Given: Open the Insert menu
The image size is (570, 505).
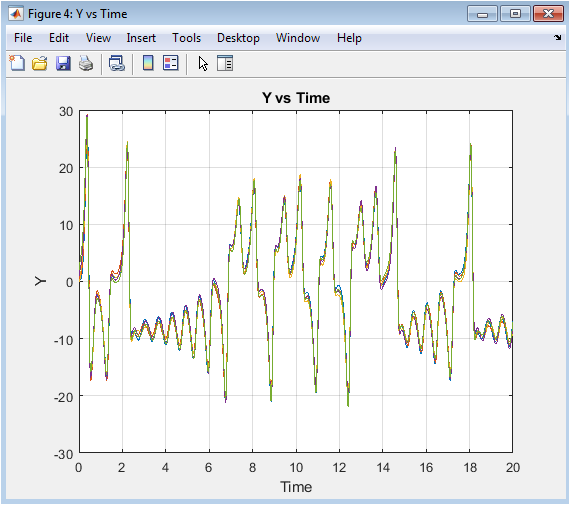Looking at the screenshot, I should (141, 38).
